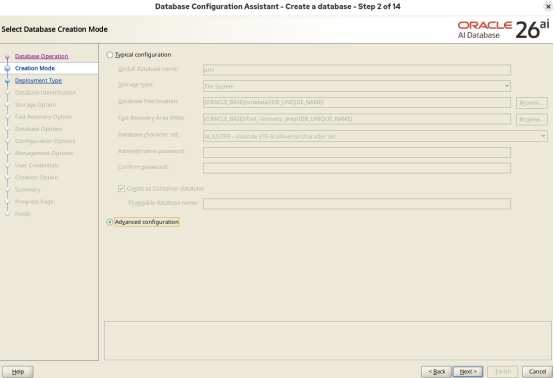Click Database Options step in sidebar
The height and width of the screenshot is (378, 554).
pos(38,129)
